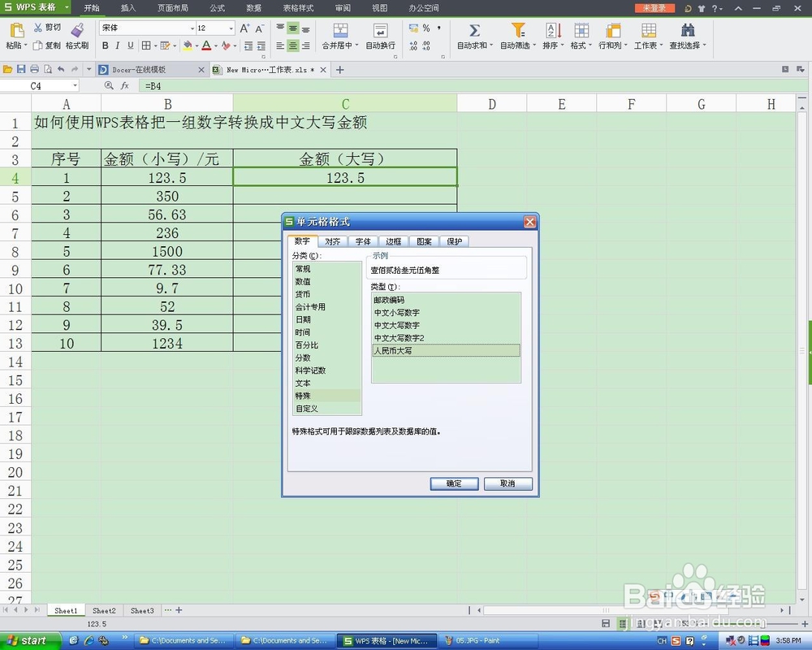Toggle bold formatting
The image size is (812, 650).
tap(106, 45)
